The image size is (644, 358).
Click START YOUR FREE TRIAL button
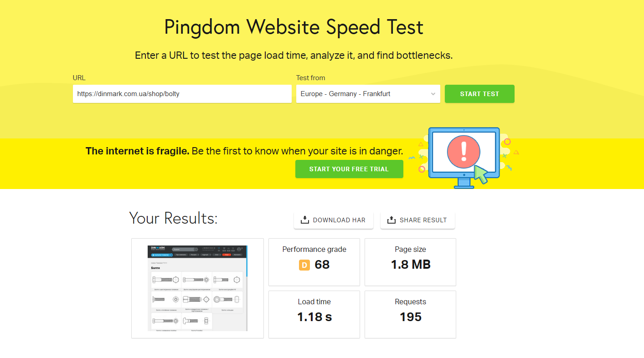(x=349, y=169)
